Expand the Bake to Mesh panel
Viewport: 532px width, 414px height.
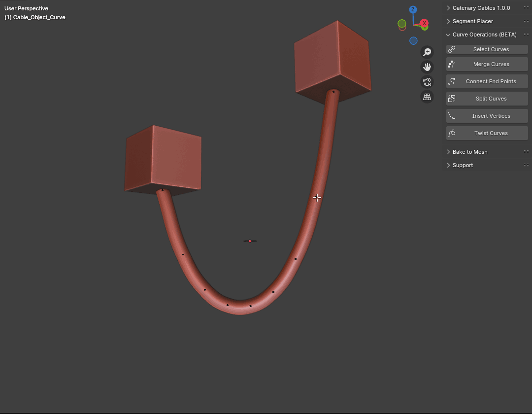coord(448,152)
